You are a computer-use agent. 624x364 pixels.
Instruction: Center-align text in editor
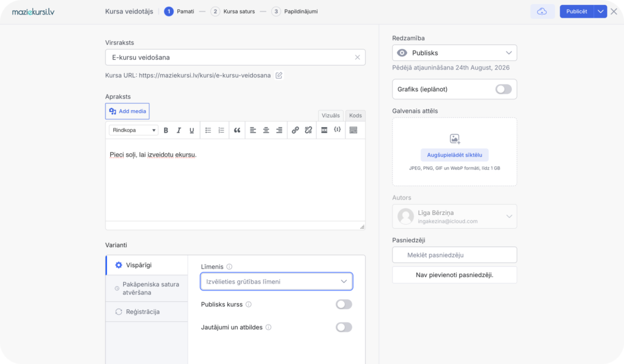266,130
